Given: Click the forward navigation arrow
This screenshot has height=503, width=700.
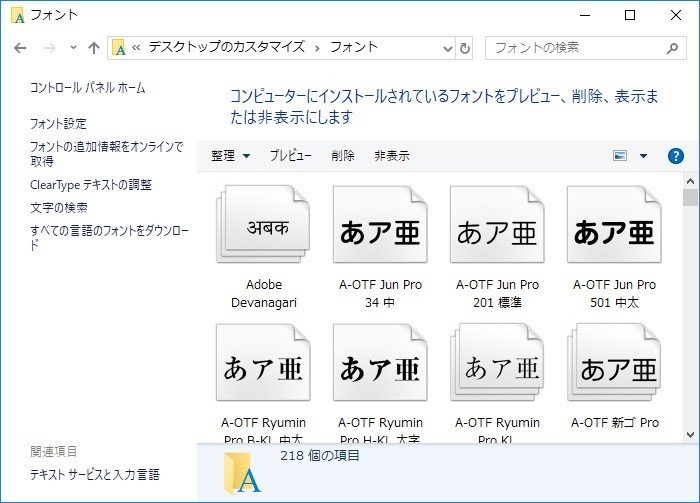Looking at the screenshot, I should pos(49,48).
